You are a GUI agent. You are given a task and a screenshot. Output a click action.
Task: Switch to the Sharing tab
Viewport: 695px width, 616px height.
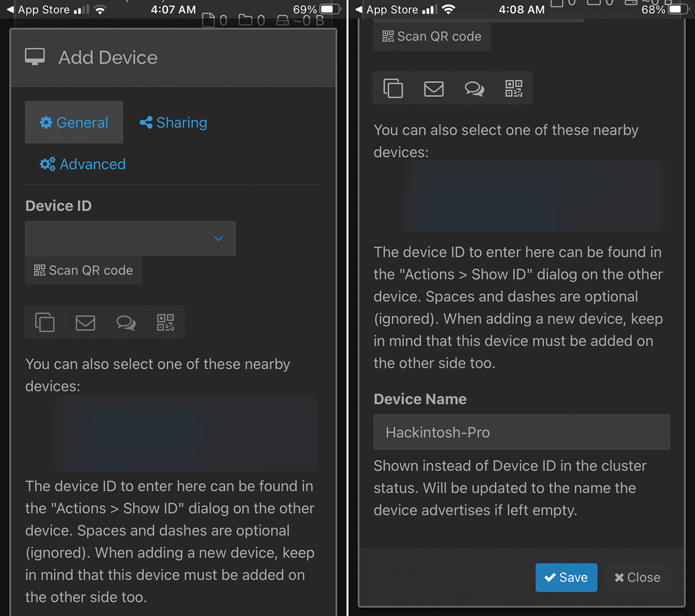[x=173, y=122]
